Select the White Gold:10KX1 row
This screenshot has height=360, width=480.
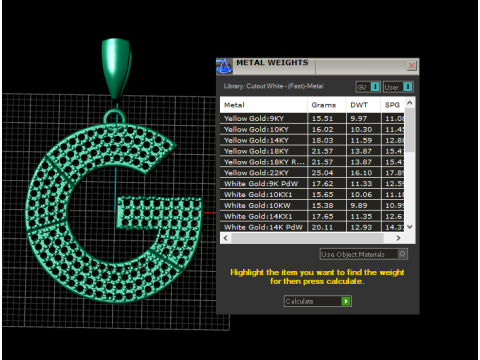point(312,195)
